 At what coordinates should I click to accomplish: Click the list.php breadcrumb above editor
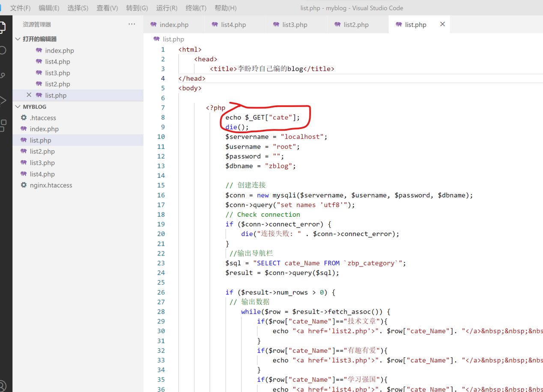pos(173,39)
